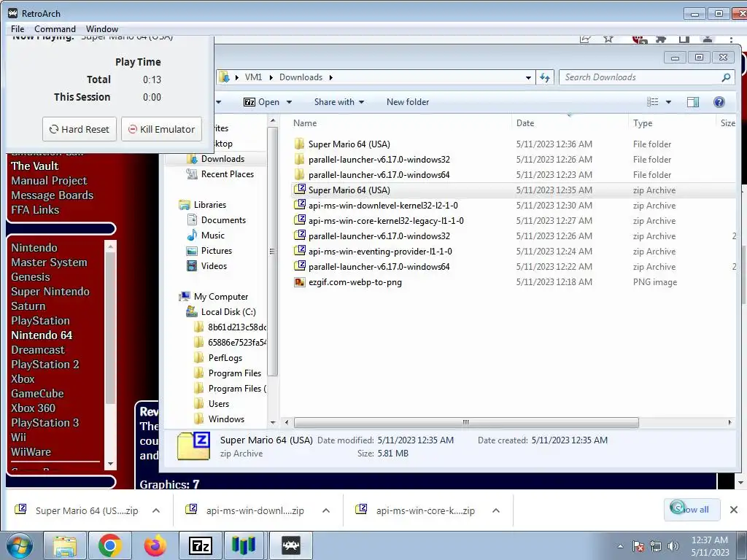Expand the Open button dropdown arrow
Viewport: 747px width, 560px height.
pos(289,102)
